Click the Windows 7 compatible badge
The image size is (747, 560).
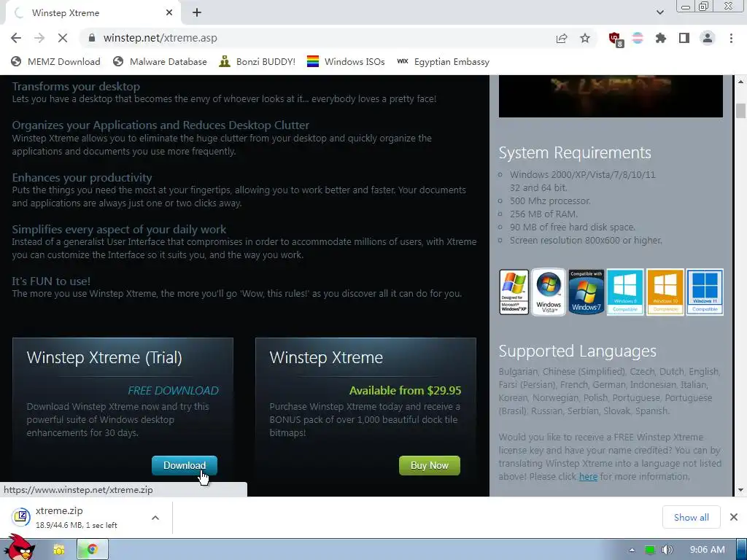pyautogui.click(x=586, y=292)
